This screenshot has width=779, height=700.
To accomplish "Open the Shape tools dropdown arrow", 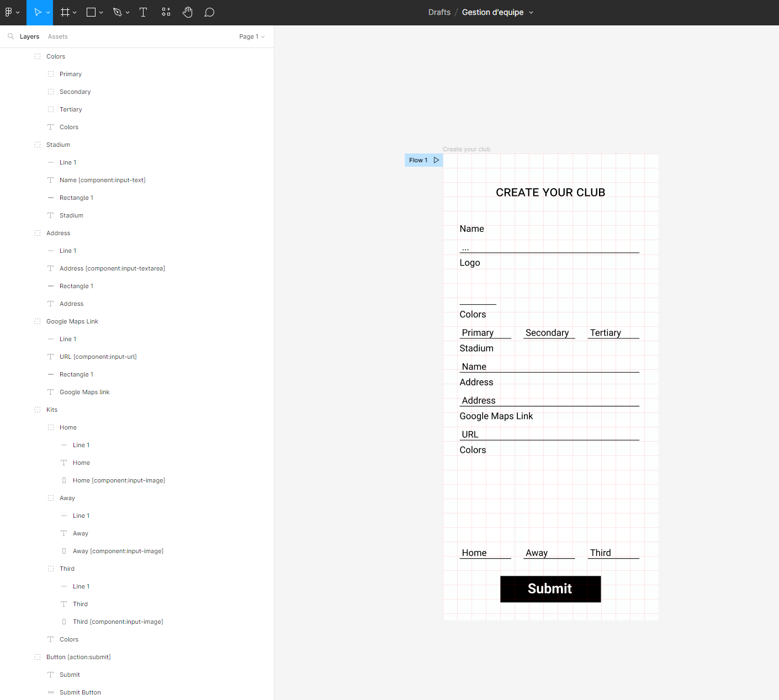I will (101, 12).
